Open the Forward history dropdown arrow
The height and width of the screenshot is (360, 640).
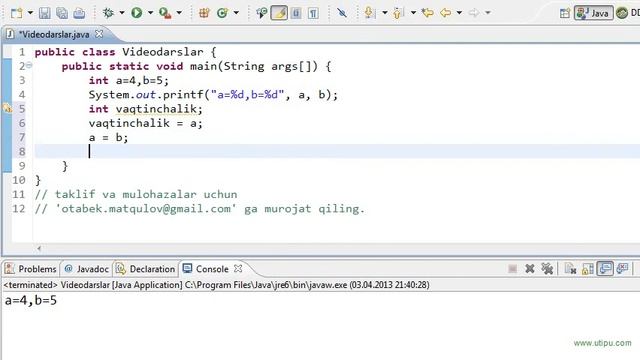488,13
